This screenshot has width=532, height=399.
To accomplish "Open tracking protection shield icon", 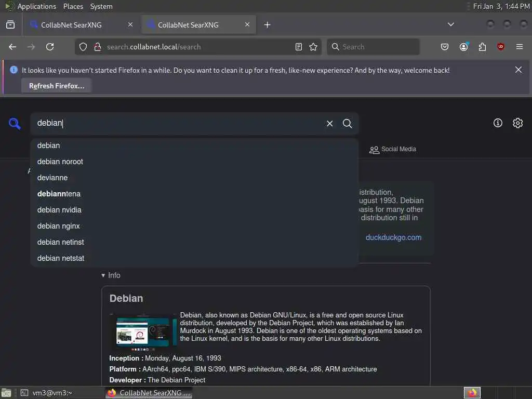I will 83,47.
